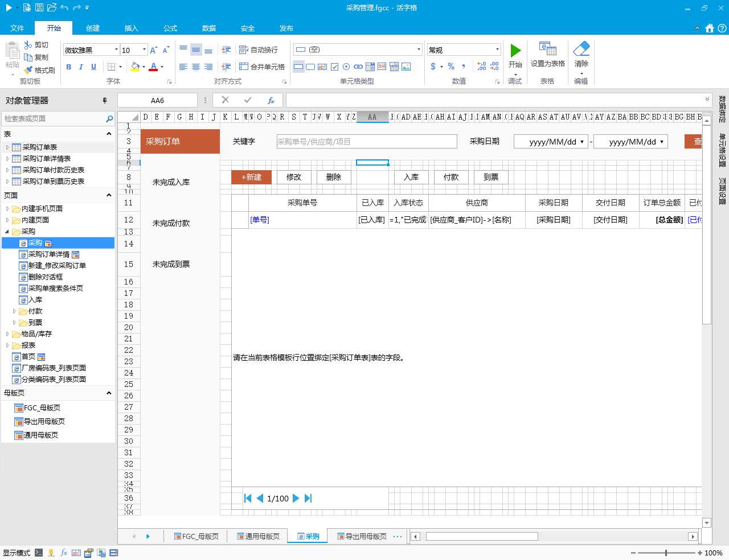Click the save icon in quick access toolbar
Screen dimensions: 729x560
tap(39, 8)
